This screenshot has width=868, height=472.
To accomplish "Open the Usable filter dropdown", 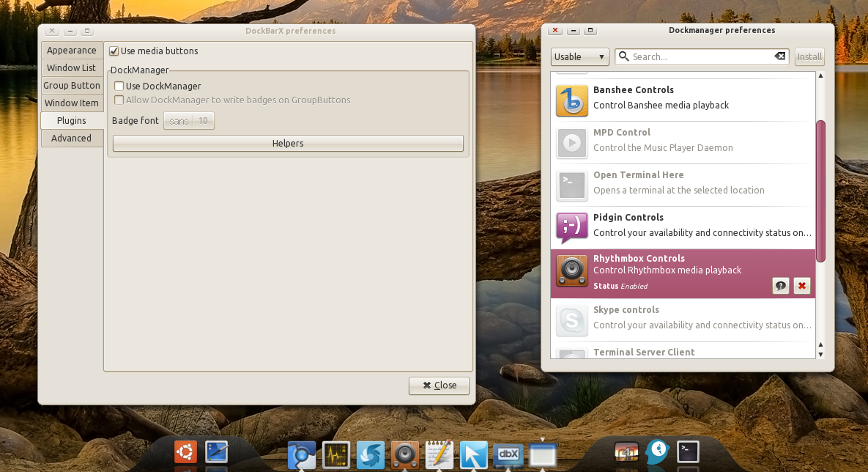I will point(579,56).
